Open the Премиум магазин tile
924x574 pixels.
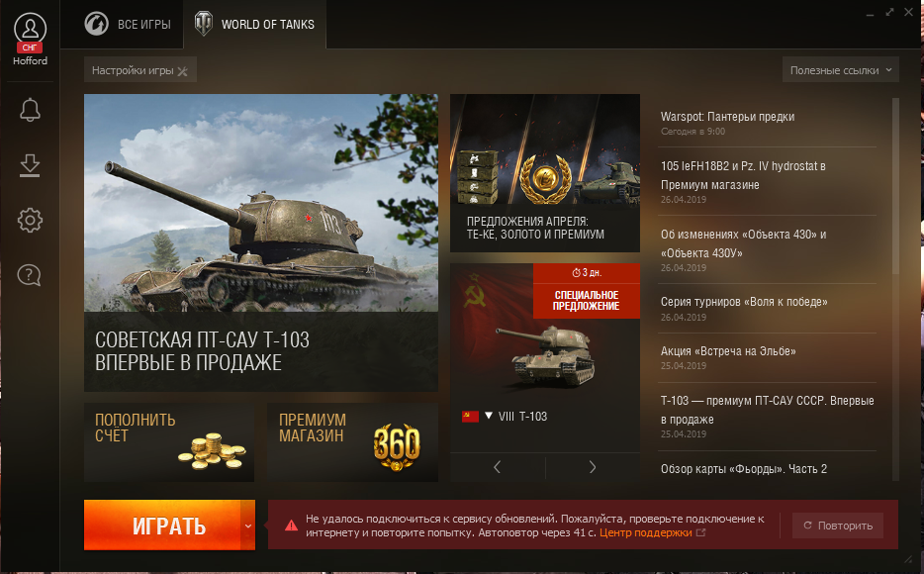pyautogui.click(x=352, y=442)
